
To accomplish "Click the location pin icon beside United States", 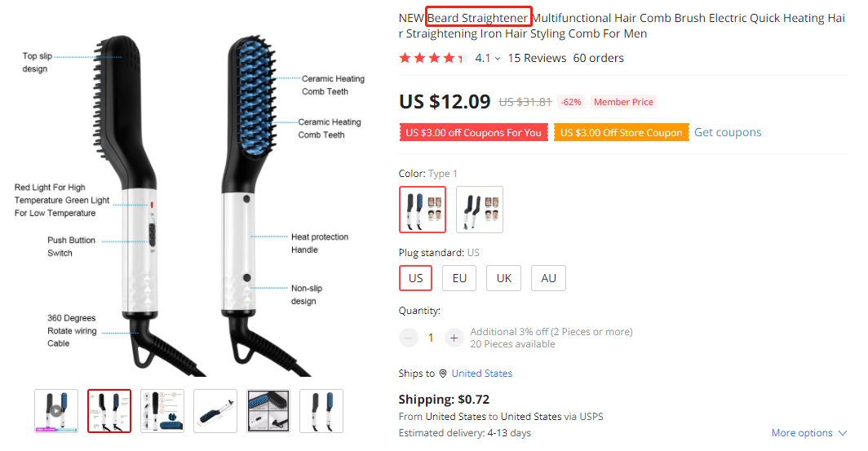I will [x=443, y=374].
